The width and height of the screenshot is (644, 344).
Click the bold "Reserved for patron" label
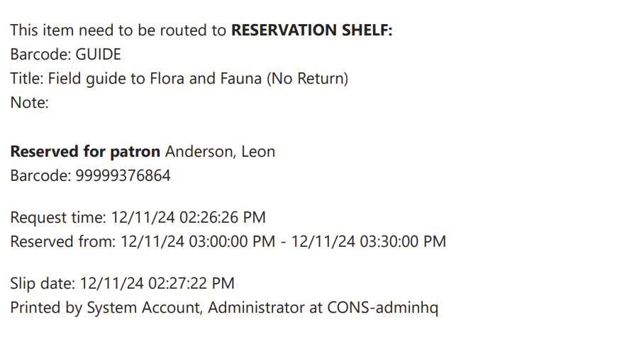click(86, 152)
